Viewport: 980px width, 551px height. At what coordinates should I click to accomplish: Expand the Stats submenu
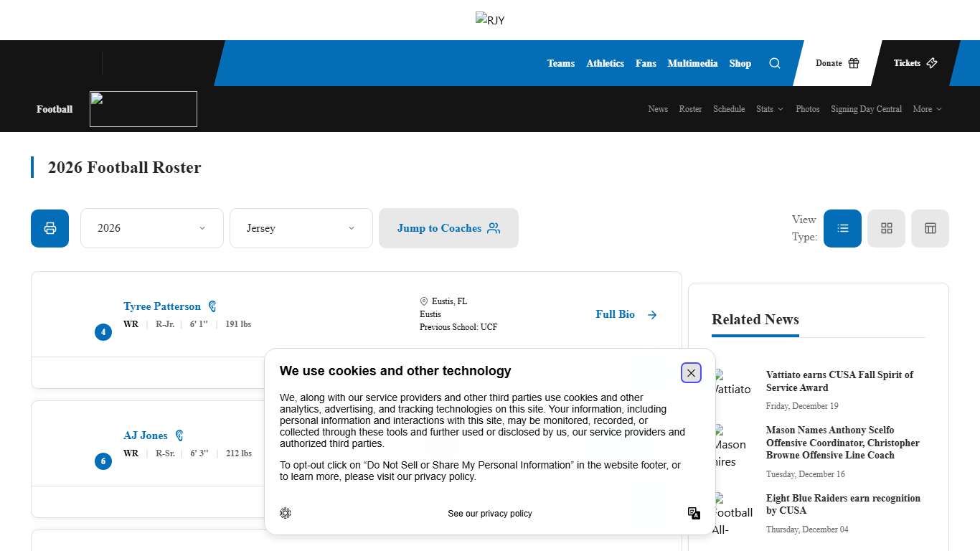coord(770,109)
